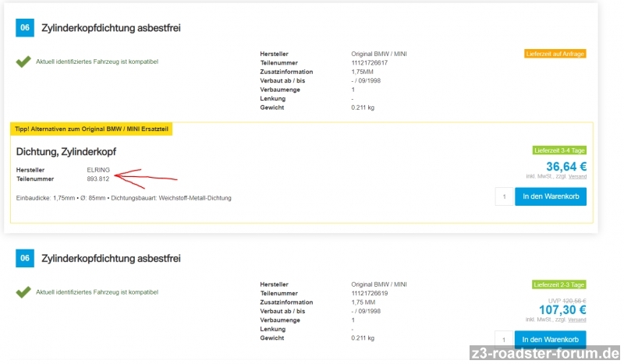Click the yellow "Tipp! Alternativen" label
The height and width of the screenshot is (364, 624).
[92, 129]
